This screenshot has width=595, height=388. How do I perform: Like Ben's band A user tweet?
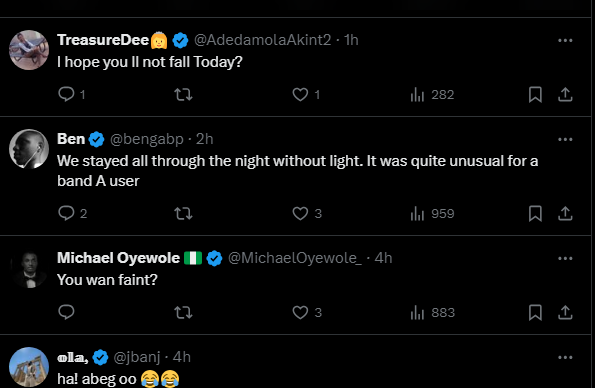(x=300, y=213)
